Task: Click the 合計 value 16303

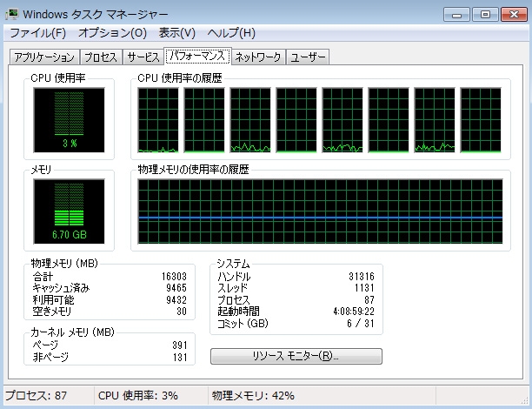Action: coord(174,276)
